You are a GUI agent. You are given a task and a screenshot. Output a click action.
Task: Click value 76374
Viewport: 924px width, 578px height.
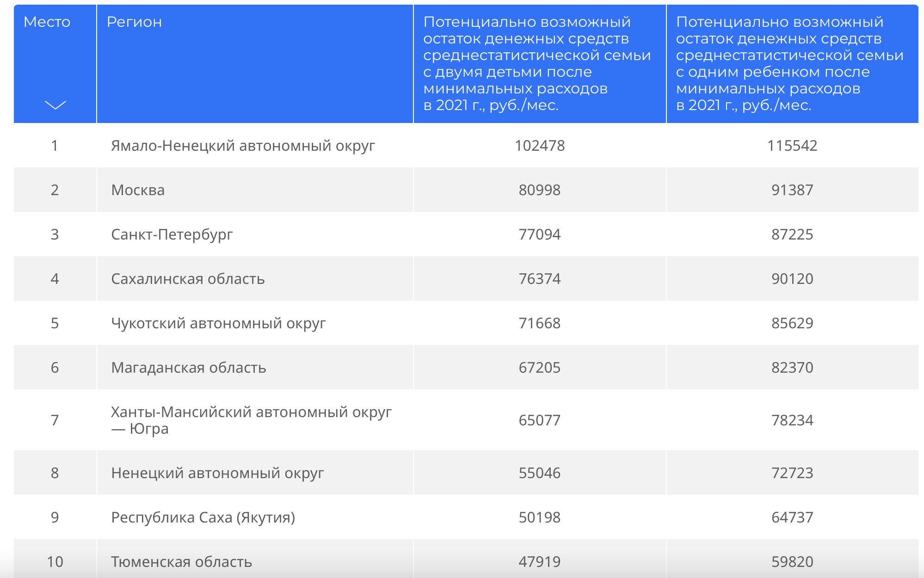[x=540, y=279]
